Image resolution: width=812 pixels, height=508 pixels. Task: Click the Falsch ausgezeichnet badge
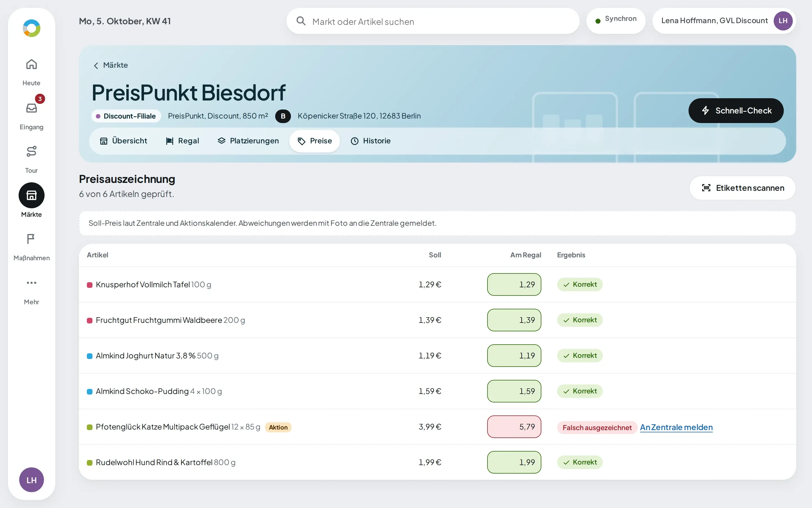click(x=597, y=427)
